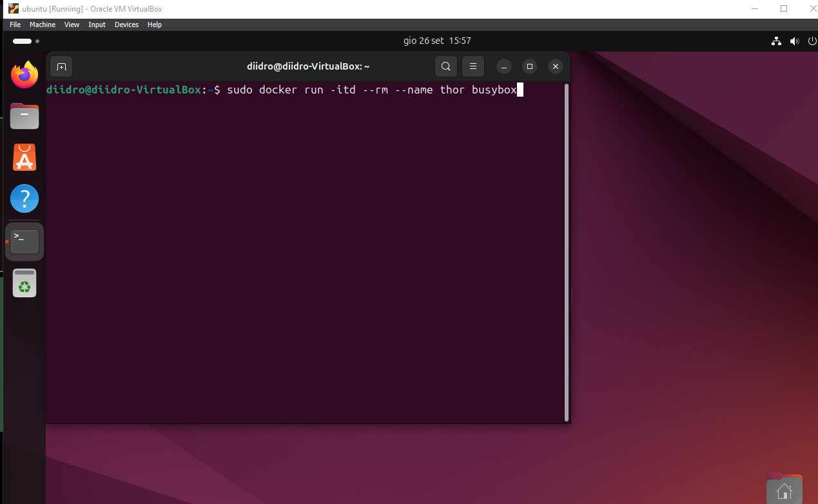
Task: Open the terminal hamburger menu
Action: [472, 66]
